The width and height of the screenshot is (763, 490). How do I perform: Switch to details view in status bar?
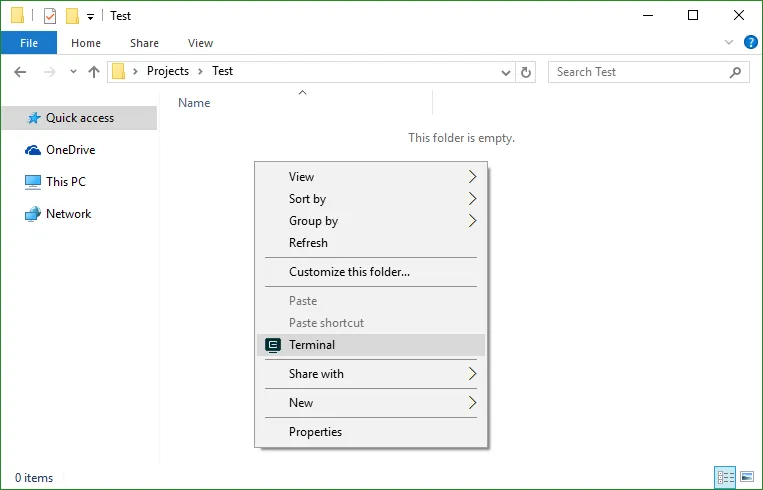(x=725, y=478)
